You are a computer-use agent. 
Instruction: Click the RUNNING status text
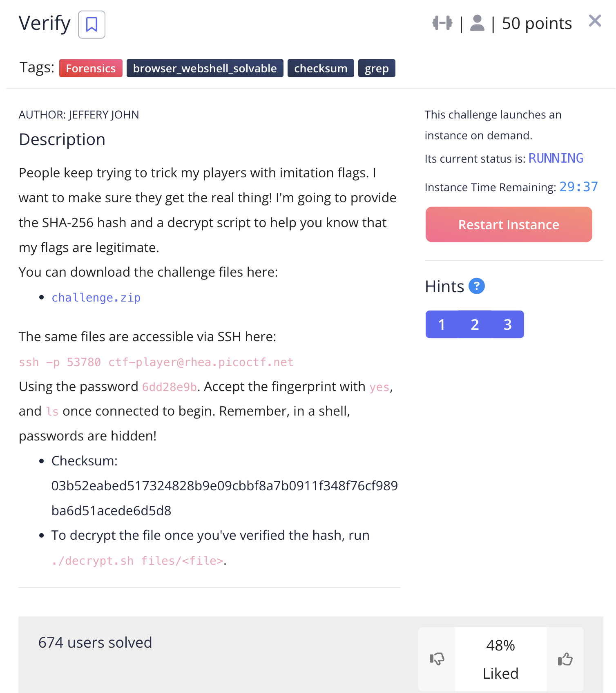(556, 159)
